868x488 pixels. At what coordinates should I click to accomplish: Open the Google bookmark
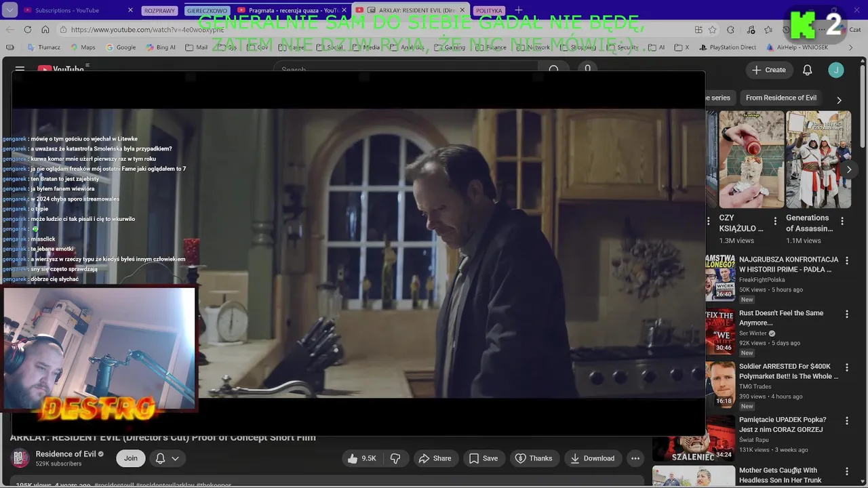(121, 47)
